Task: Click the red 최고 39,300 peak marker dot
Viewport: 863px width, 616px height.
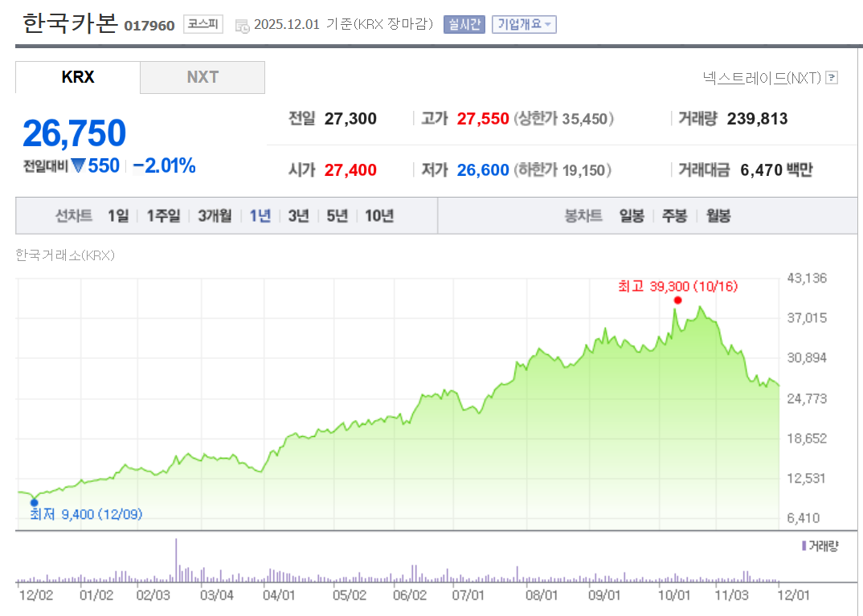Action: click(x=677, y=300)
